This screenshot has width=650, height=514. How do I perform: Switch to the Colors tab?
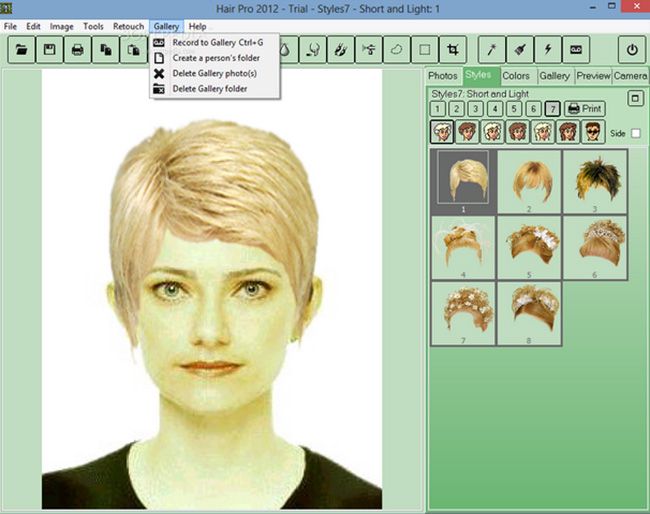516,76
